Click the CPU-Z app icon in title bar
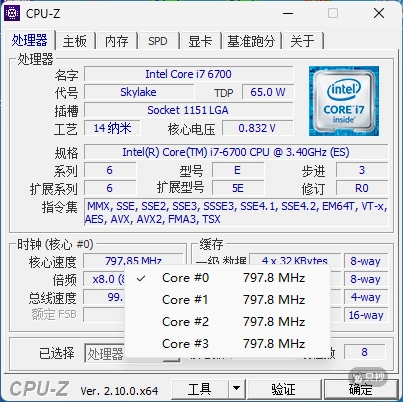Screen dimensions: 403x402 (x=12, y=13)
